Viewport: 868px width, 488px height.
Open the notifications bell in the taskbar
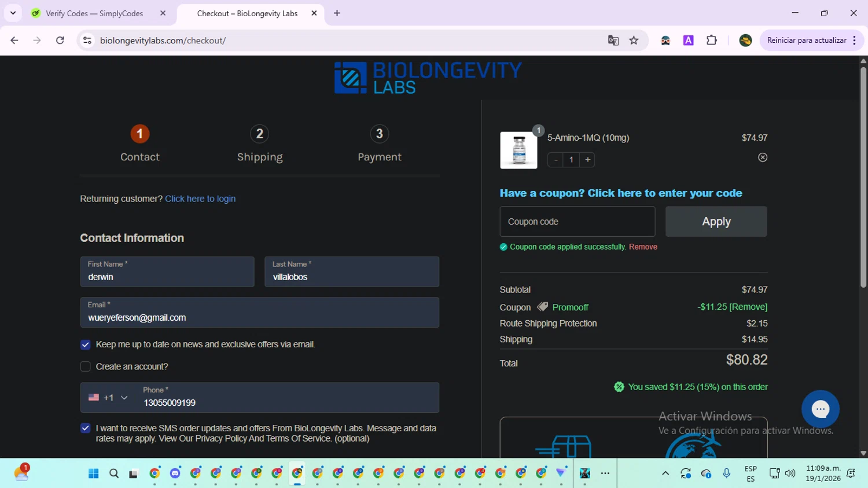(x=851, y=474)
